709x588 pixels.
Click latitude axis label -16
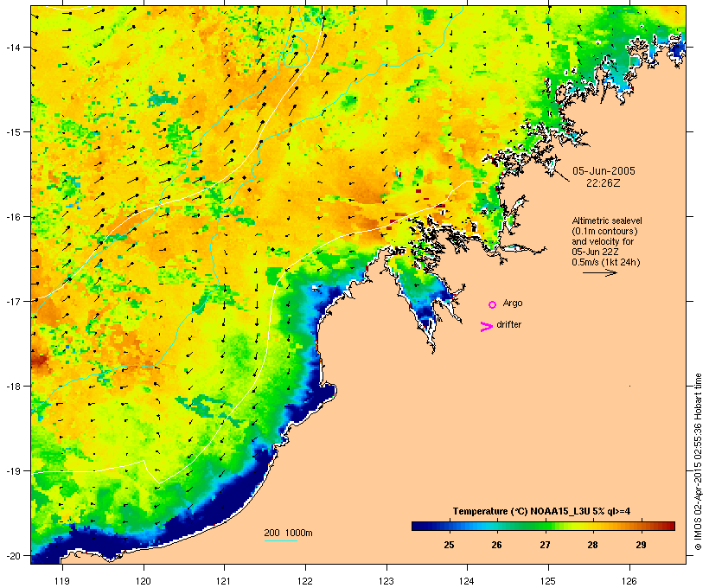pyautogui.click(x=12, y=217)
